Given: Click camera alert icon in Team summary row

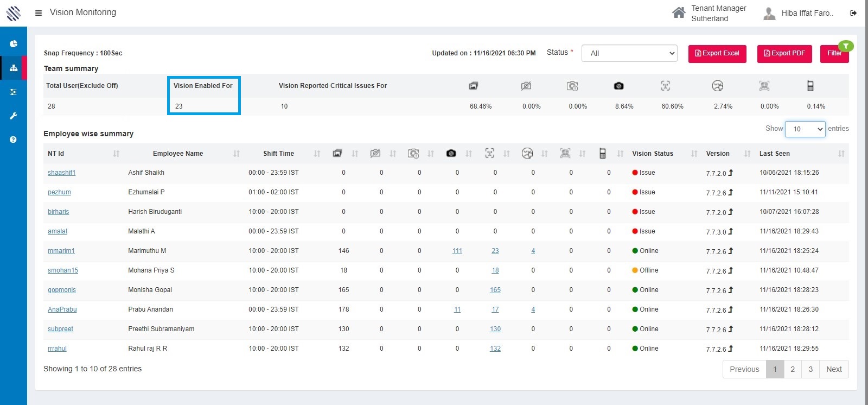Looking at the screenshot, I should tap(572, 86).
